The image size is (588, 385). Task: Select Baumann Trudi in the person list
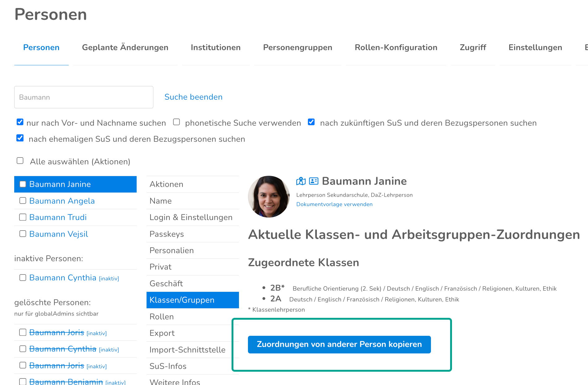click(x=58, y=217)
